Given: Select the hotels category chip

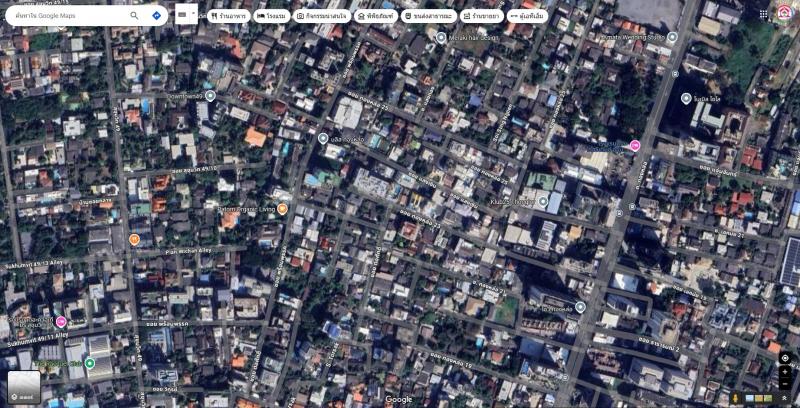Looking at the screenshot, I should click(x=271, y=17).
